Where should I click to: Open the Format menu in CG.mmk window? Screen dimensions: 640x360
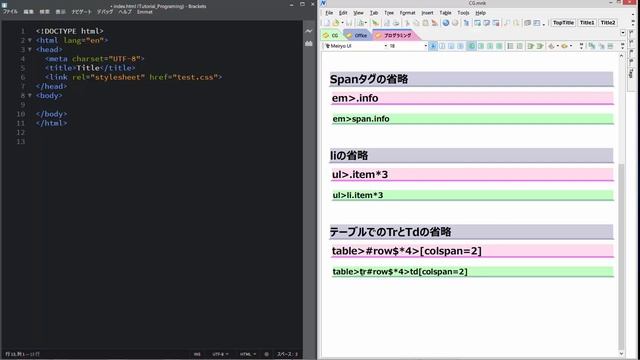tap(407, 13)
